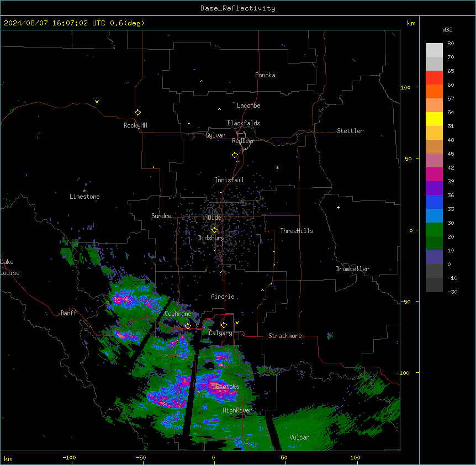
Task: Click the Okotoks town label
Action: 228,387
